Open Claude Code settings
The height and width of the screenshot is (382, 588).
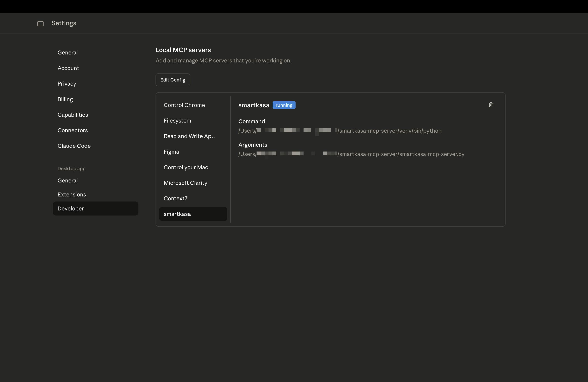[74, 146]
